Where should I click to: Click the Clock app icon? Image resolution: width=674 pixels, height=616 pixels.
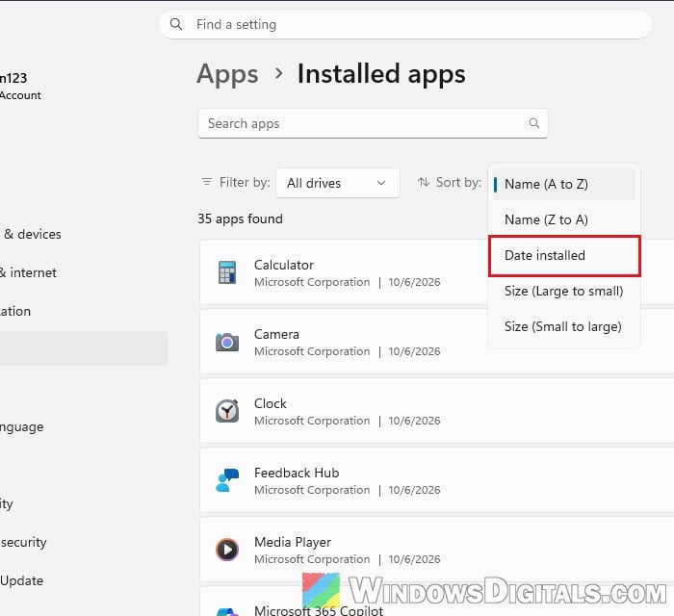(227, 411)
